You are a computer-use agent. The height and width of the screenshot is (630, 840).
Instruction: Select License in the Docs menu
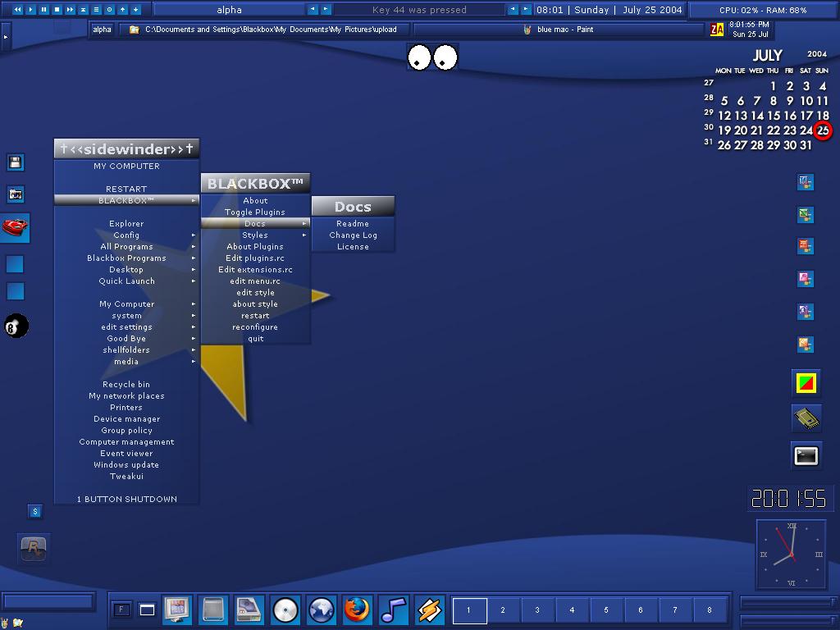[353, 246]
